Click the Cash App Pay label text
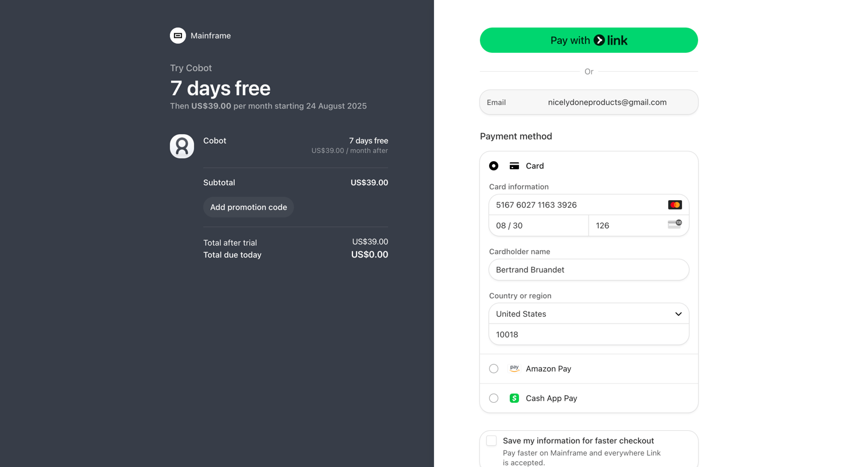868x467 pixels. pyautogui.click(x=552, y=398)
